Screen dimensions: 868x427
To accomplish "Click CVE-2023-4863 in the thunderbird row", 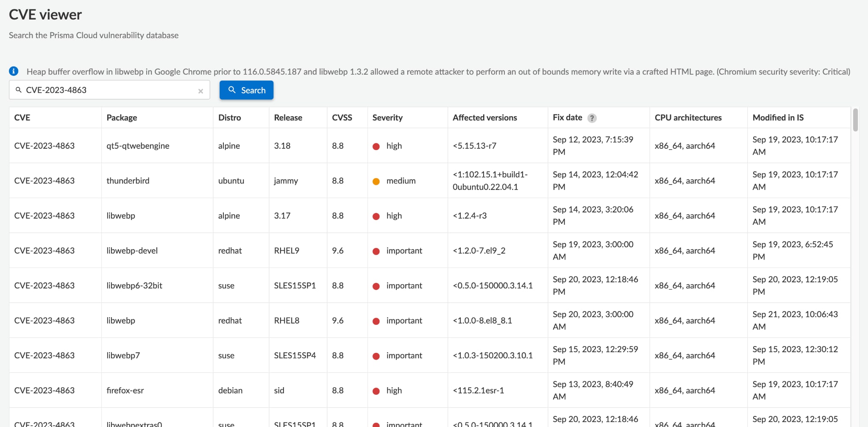I will click(44, 181).
